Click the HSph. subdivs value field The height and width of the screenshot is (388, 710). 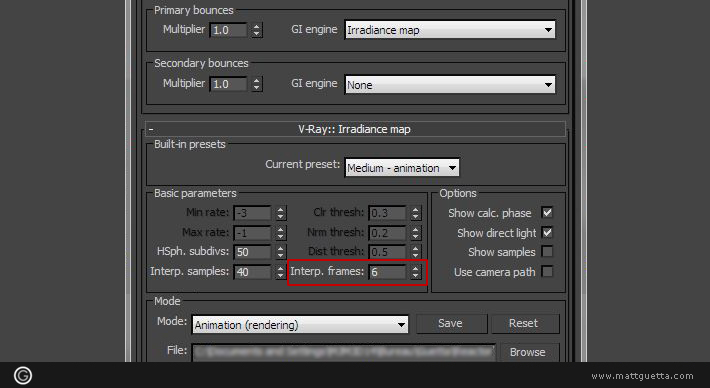pyautogui.click(x=253, y=252)
